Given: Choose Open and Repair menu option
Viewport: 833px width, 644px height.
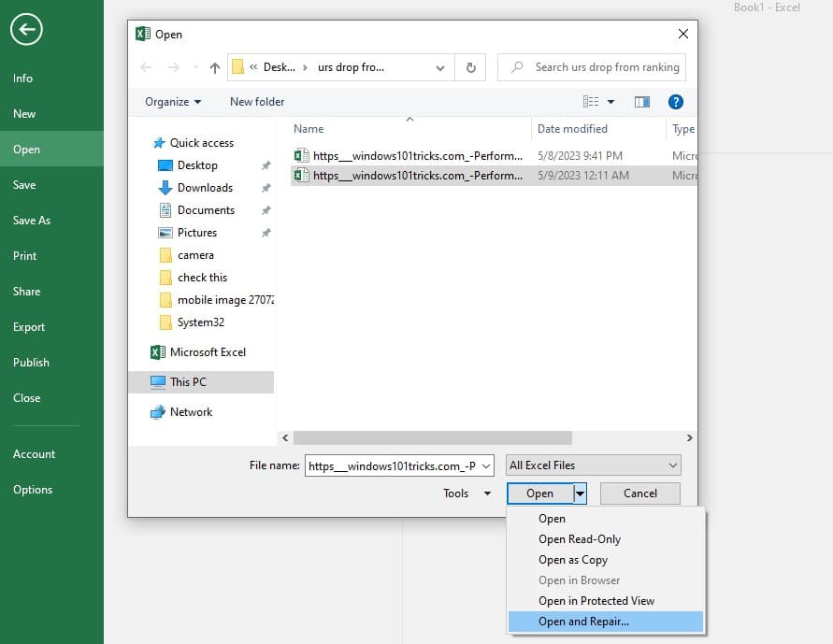Looking at the screenshot, I should 583,622.
